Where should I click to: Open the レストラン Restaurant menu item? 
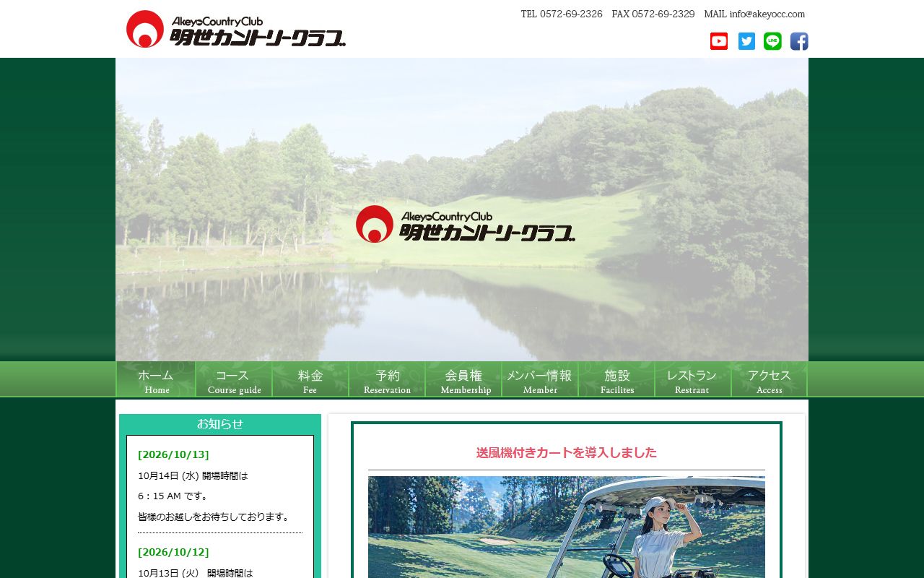click(x=693, y=379)
